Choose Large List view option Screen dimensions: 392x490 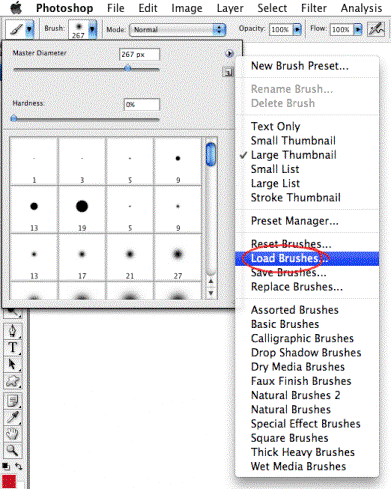click(x=307, y=183)
